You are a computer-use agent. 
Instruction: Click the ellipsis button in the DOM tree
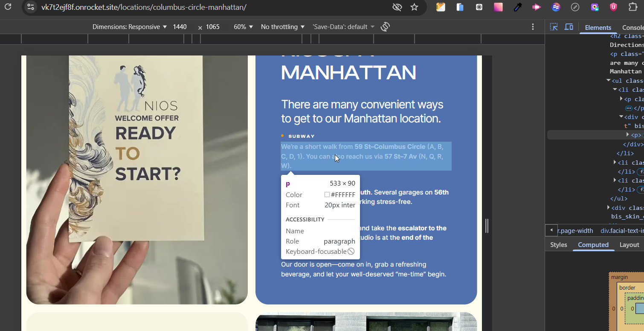(x=629, y=108)
